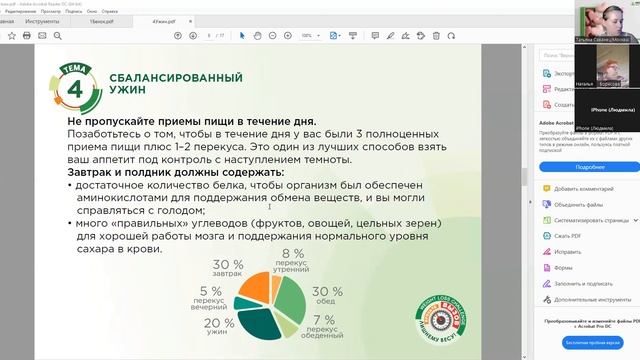Click the zoom in plus icon
The height and width of the screenshot is (360, 640).
pyautogui.click(x=288, y=36)
